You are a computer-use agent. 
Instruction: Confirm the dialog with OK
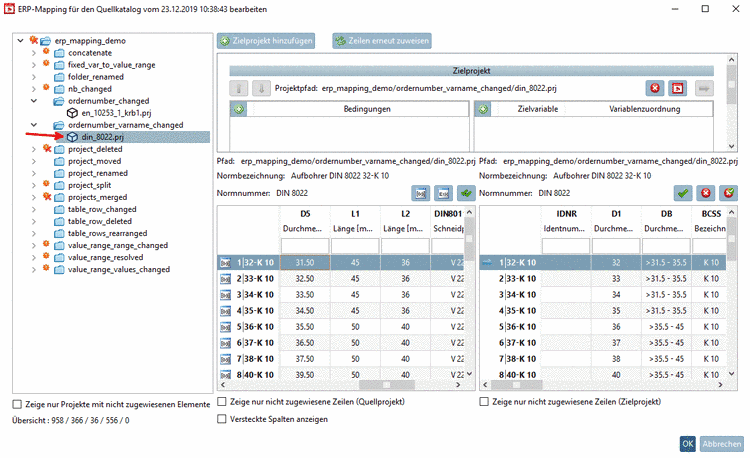click(x=688, y=443)
